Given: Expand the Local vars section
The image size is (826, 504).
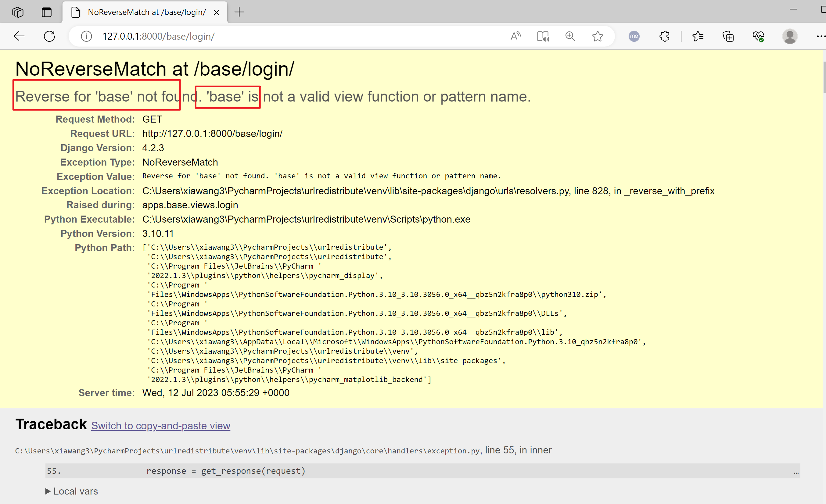Looking at the screenshot, I should pyautogui.click(x=71, y=491).
